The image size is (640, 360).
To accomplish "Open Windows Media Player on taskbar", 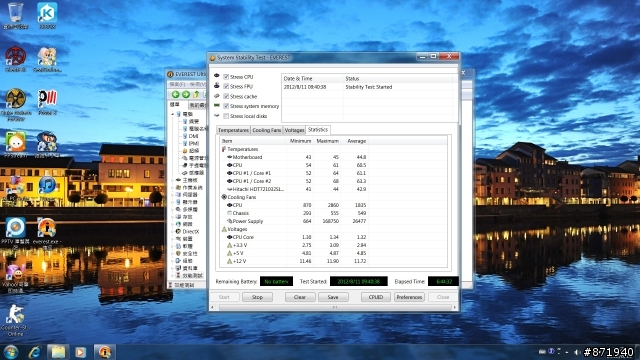I will coord(80,352).
